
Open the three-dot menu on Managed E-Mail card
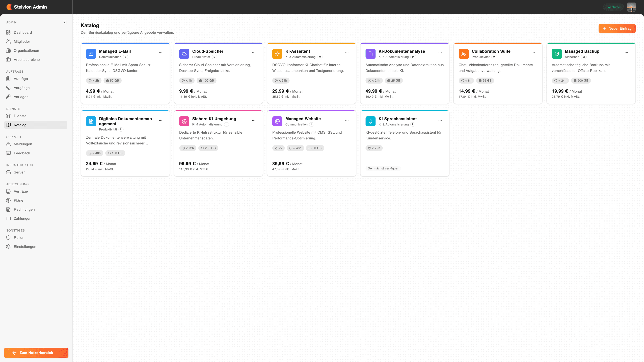pos(160,53)
